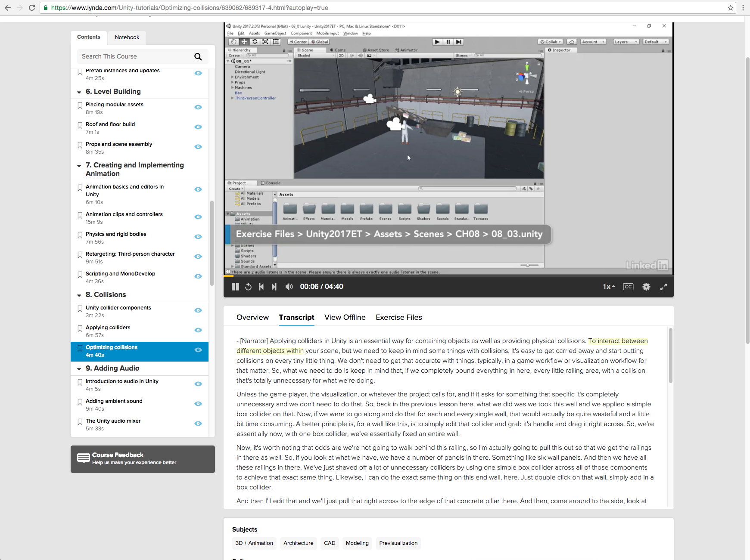750x560 pixels.
Task: Click the video frame showing Unity editor
Action: [448, 149]
